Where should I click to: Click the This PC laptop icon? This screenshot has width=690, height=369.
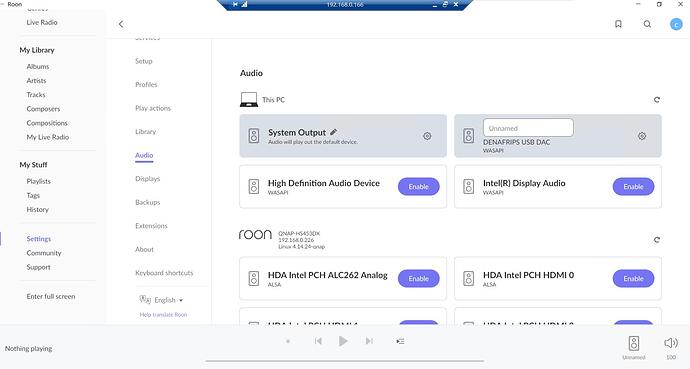click(x=249, y=99)
